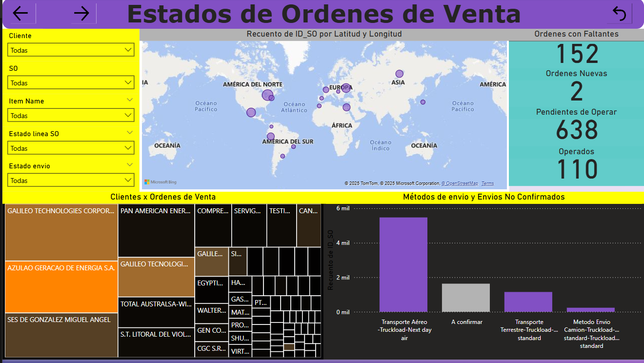Image resolution: width=644 pixels, height=363 pixels.
Task: Select VIRT... treemap tile
Action: (240, 351)
